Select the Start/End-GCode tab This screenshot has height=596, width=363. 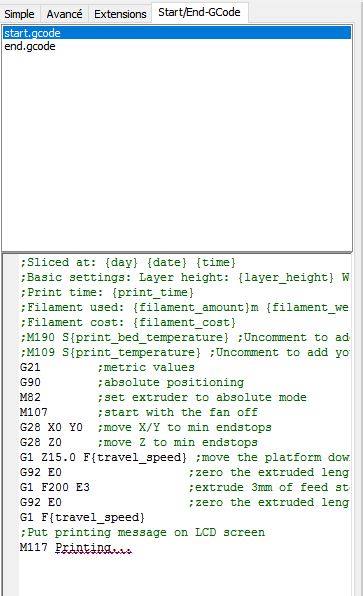tap(199, 12)
